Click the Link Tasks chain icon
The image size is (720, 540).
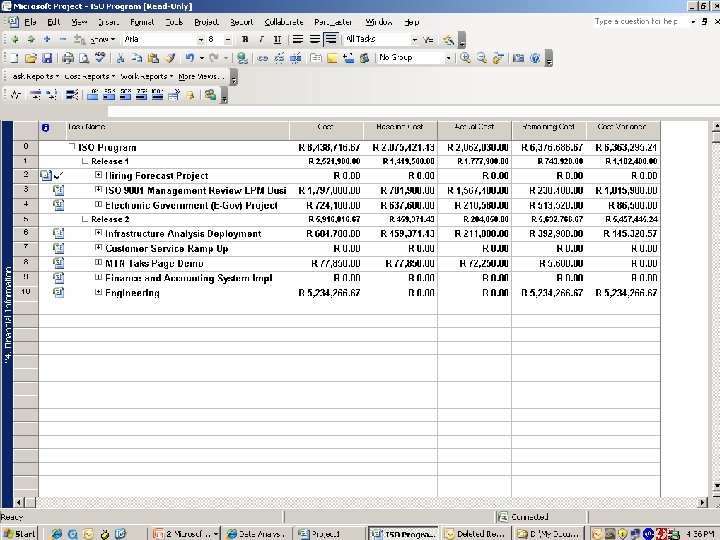(x=262, y=58)
